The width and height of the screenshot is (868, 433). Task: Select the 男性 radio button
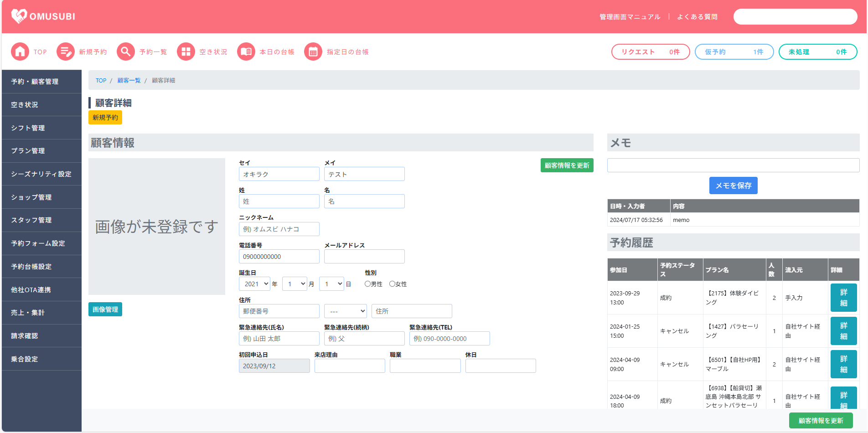pos(367,284)
